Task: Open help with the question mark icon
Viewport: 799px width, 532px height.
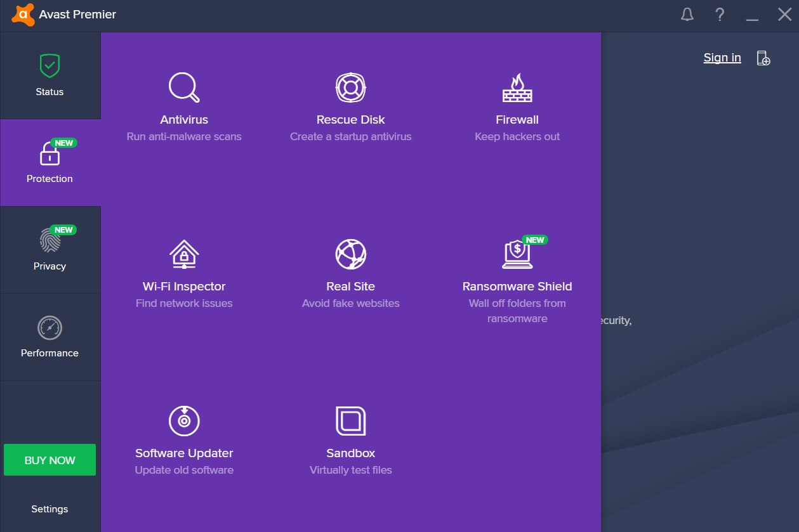Action: point(720,15)
